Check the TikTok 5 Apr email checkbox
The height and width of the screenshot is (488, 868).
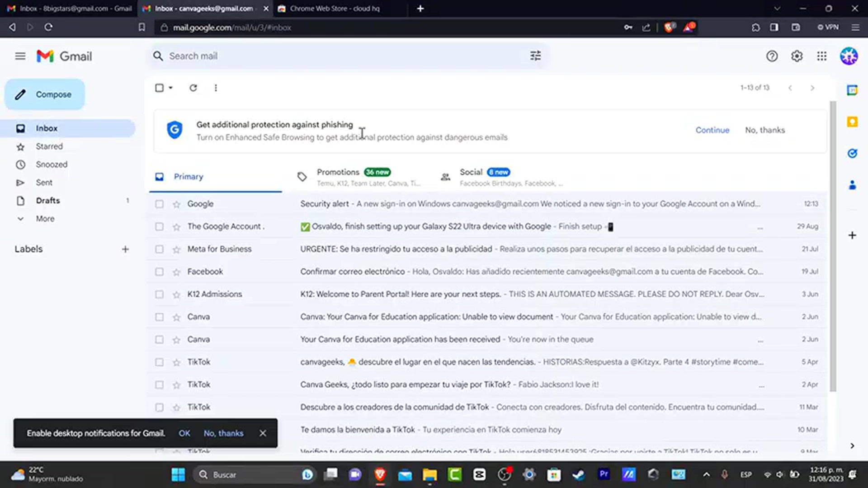pos(159,362)
